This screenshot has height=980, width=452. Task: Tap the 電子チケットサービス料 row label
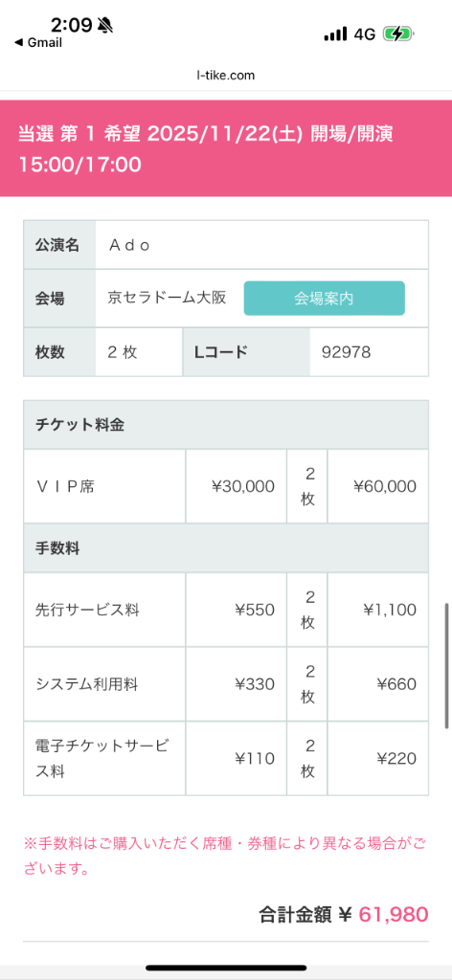pyautogui.click(x=102, y=758)
